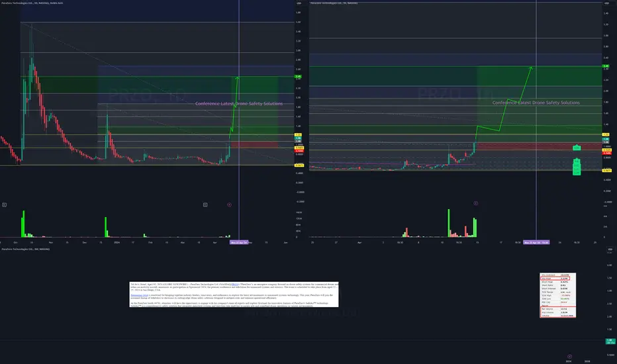Select the pasted stock statistics table image

(558, 295)
